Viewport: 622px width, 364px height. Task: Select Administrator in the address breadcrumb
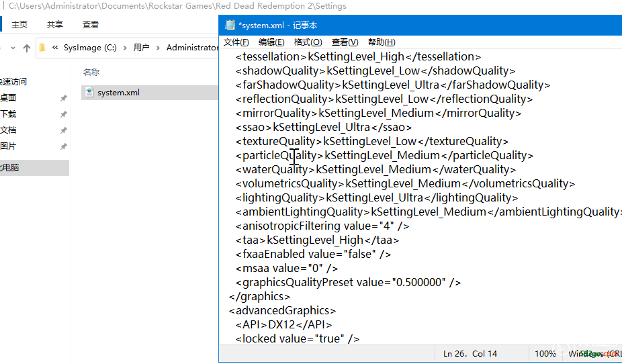192,48
